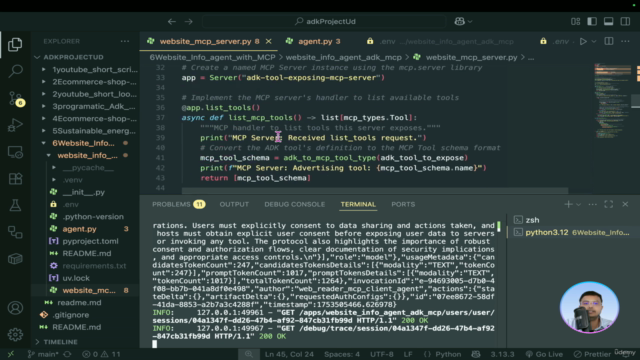Open the Copilot dropdown arrow
The width and height of the screenshot is (640, 360).
pos(470,21)
